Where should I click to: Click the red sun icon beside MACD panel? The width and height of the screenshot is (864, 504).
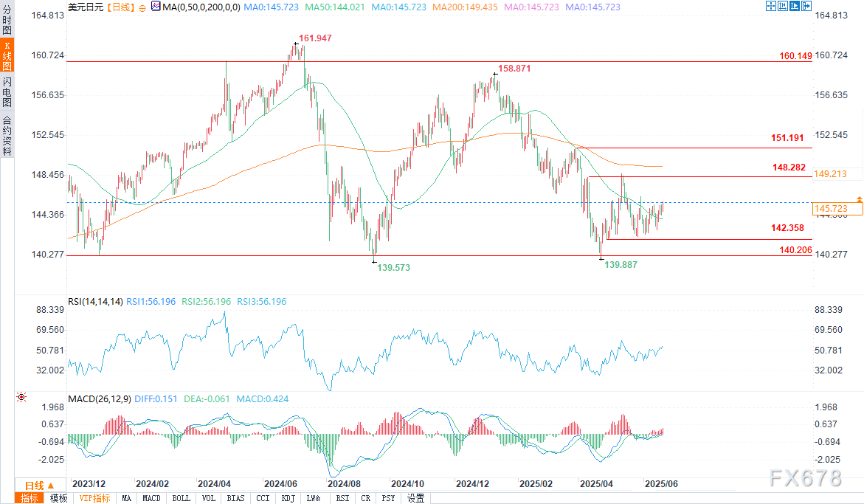point(21,398)
